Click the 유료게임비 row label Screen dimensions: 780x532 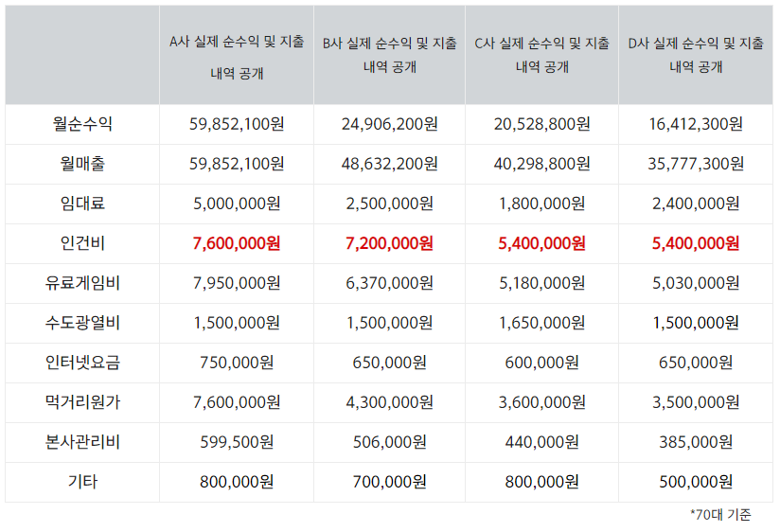click(82, 283)
